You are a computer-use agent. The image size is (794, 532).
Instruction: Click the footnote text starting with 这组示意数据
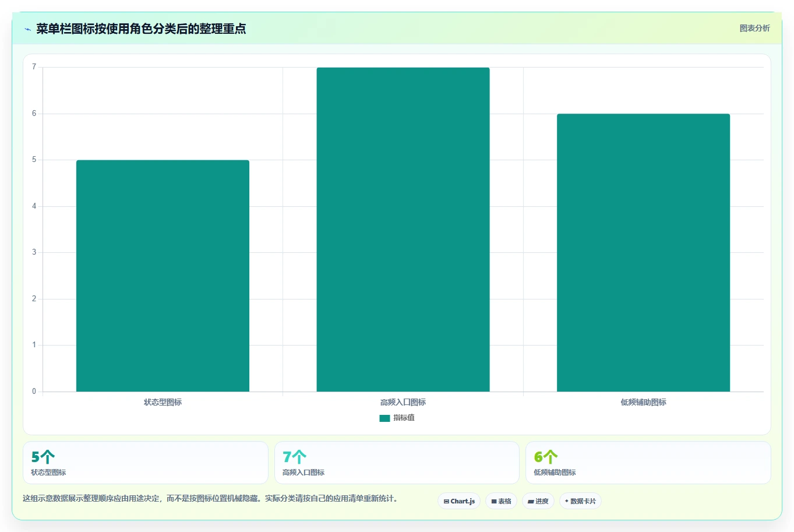pos(210,499)
